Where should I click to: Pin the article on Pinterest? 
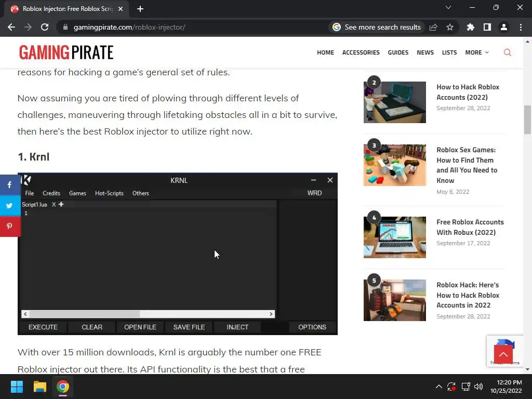click(9, 227)
